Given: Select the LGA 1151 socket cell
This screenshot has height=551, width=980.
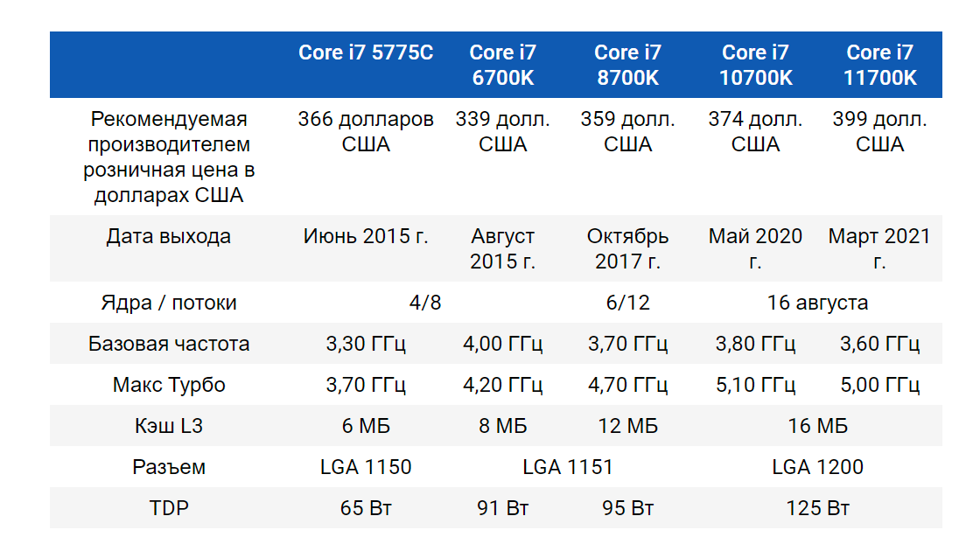Looking at the screenshot, I should [x=568, y=467].
